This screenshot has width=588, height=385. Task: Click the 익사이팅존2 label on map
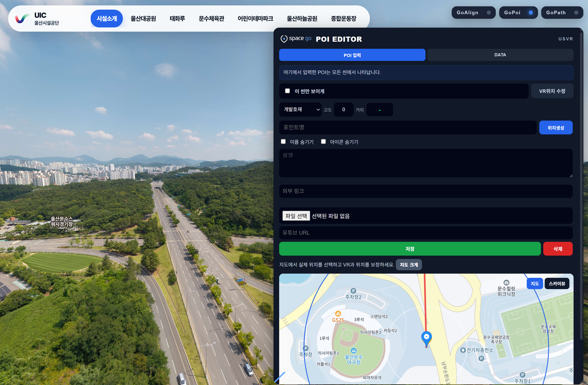(370, 332)
